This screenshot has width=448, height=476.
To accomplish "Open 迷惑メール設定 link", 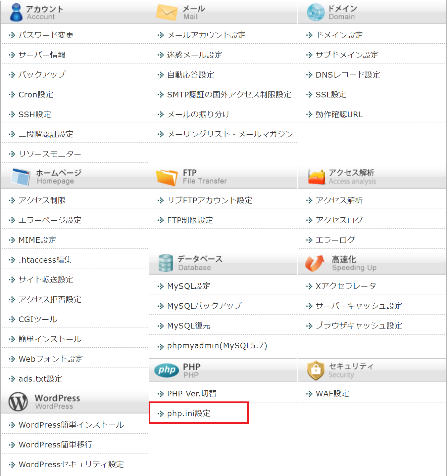I will [195, 55].
